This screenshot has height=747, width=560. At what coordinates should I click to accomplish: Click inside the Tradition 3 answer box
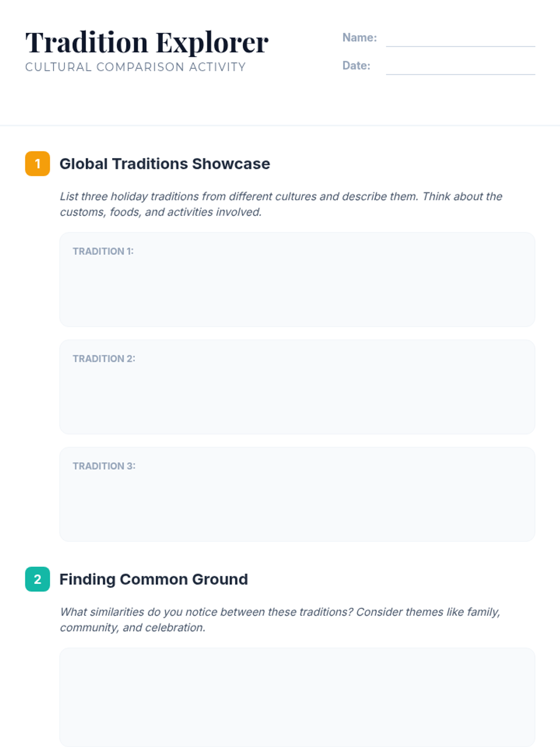click(x=297, y=494)
